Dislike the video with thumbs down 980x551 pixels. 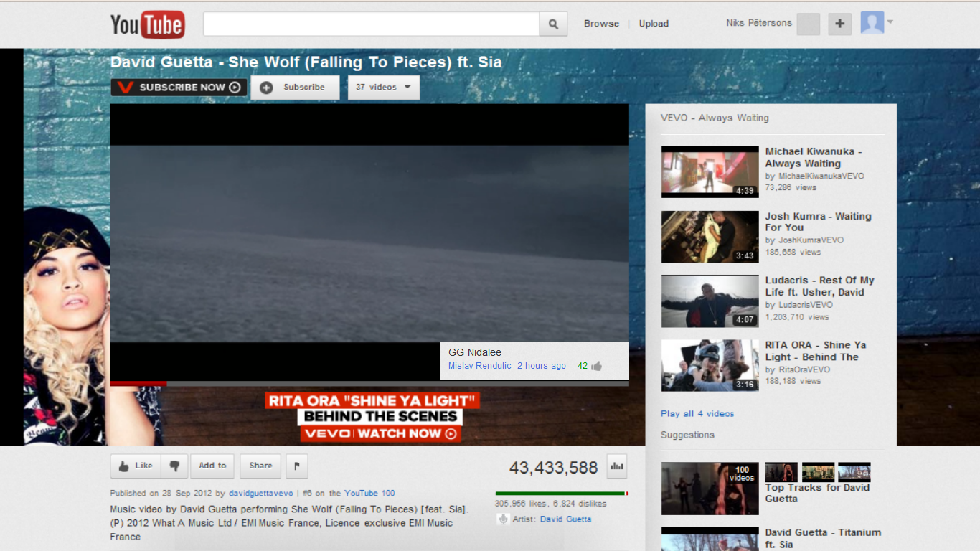coord(174,466)
